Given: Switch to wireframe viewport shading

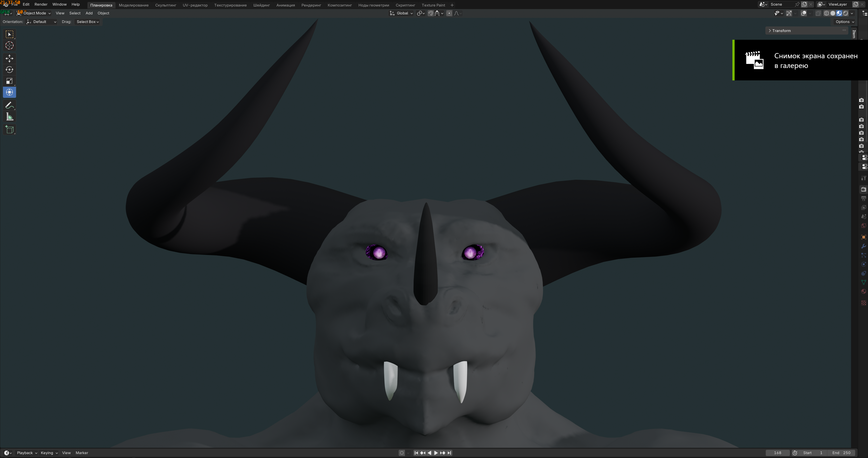Looking at the screenshot, I should pos(826,14).
